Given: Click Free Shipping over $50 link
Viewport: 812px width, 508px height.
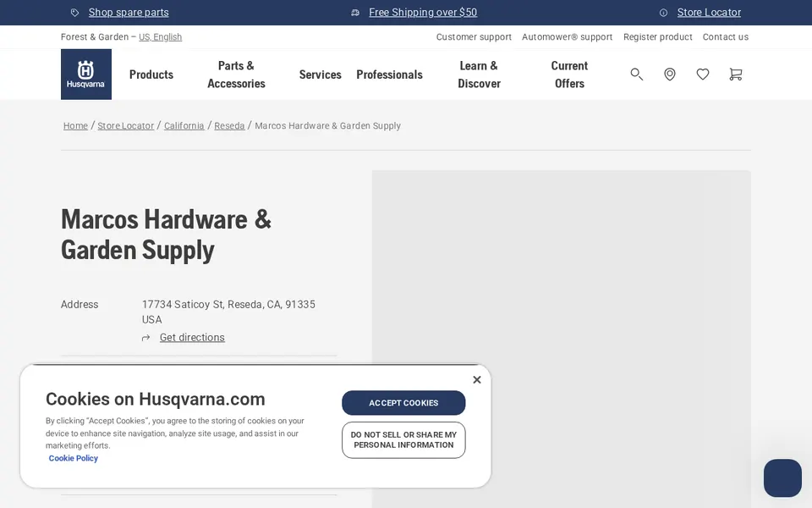Looking at the screenshot, I should [x=423, y=13].
